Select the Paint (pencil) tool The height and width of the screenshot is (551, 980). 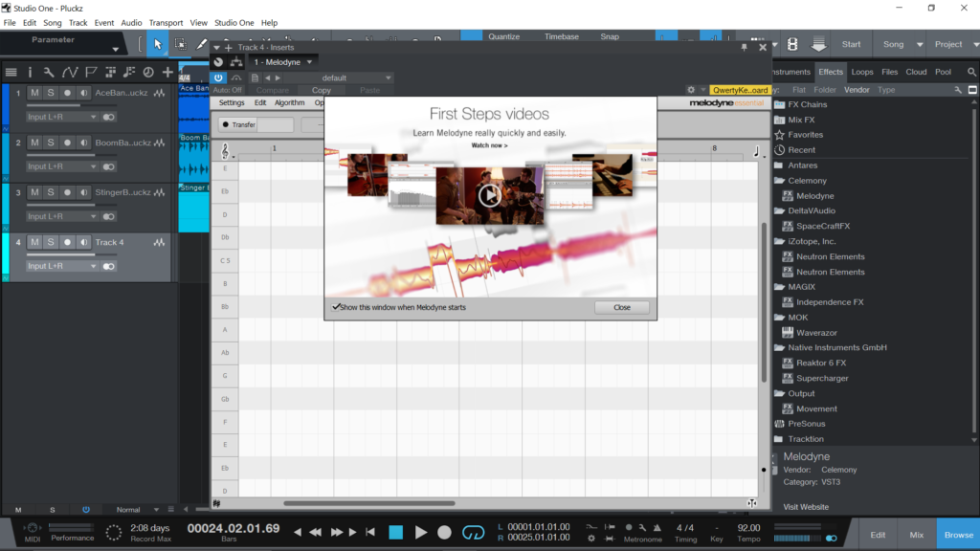click(x=201, y=44)
